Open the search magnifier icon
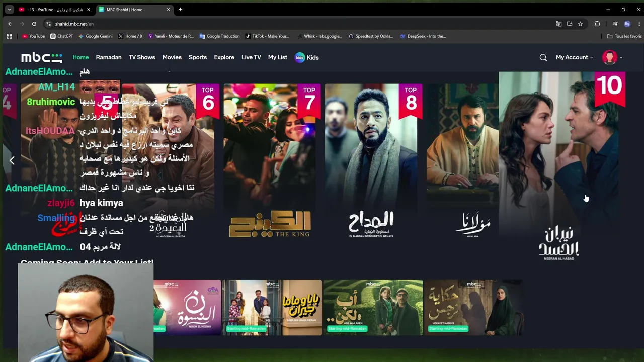The width and height of the screenshot is (644, 362). (x=543, y=57)
